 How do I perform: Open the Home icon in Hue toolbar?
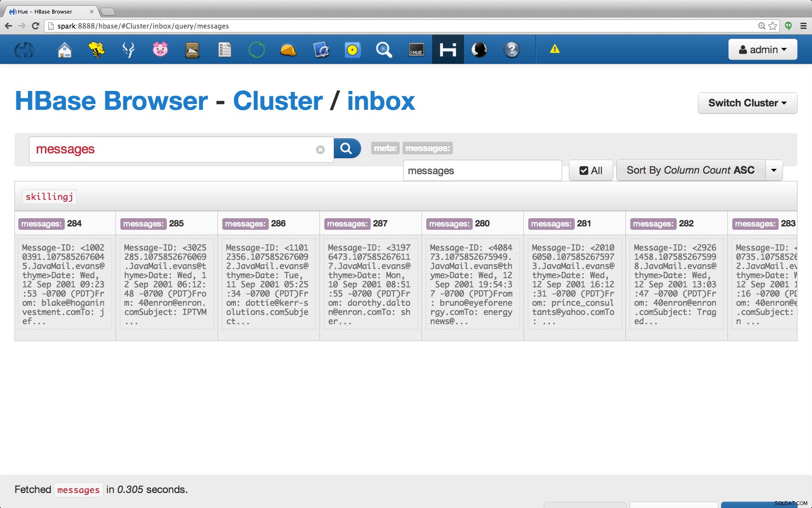64,49
